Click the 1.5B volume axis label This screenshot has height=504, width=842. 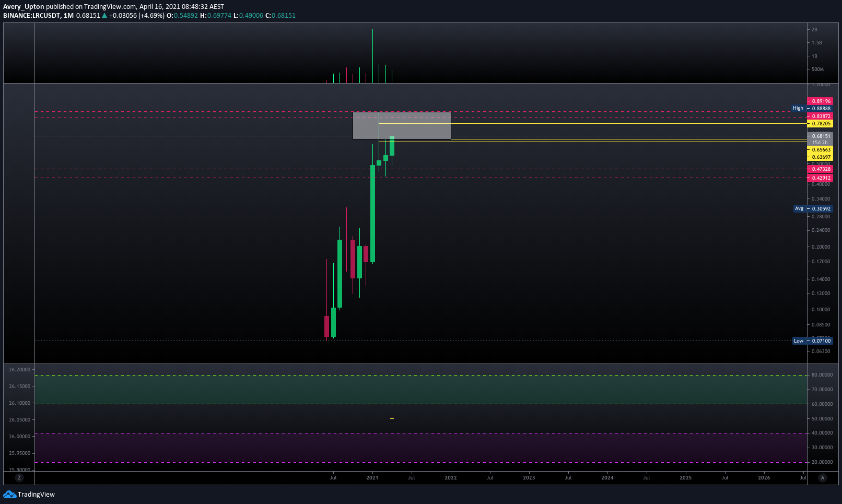tap(817, 43)
